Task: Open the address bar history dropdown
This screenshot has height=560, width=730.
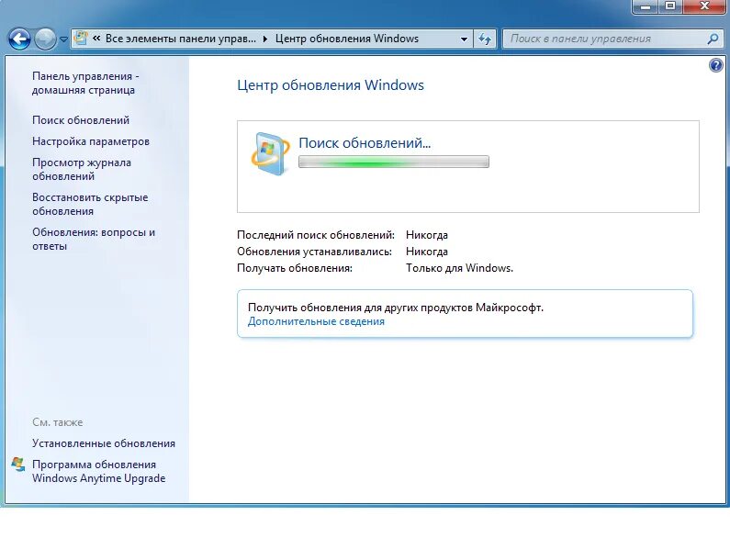Action: 464,39
